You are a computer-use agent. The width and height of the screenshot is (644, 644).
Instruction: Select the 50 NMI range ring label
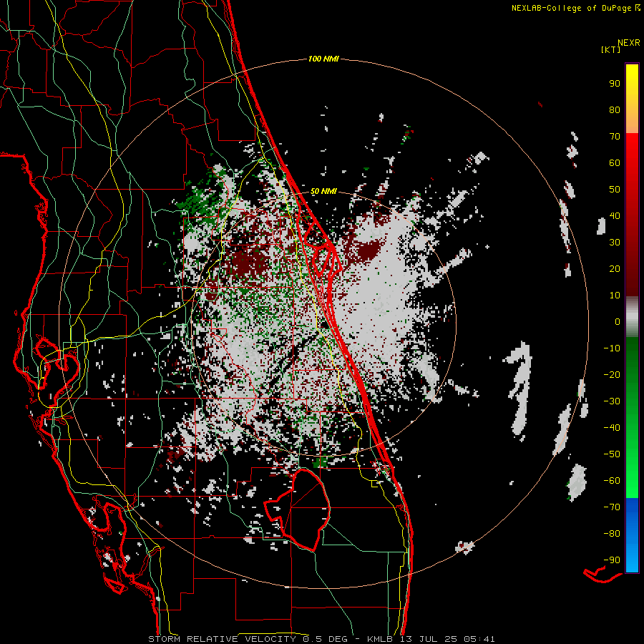coord(323,191)
